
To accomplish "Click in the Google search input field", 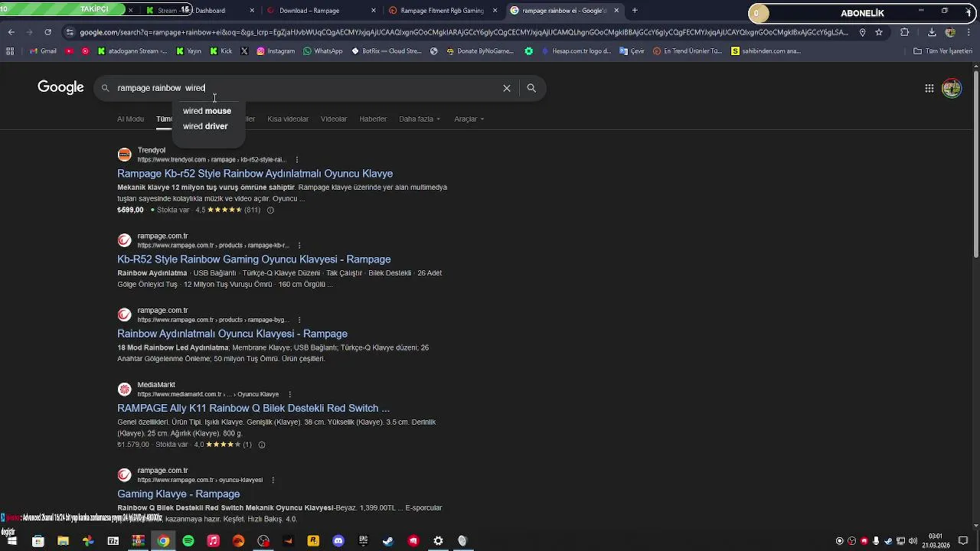I will [x=306, y=88].
